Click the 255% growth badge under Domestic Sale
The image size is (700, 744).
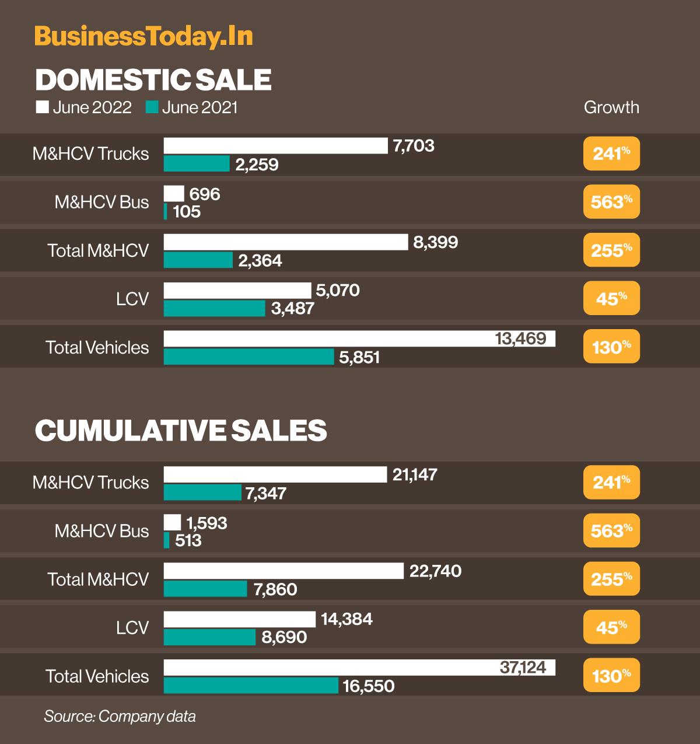[x=611, y=250]
